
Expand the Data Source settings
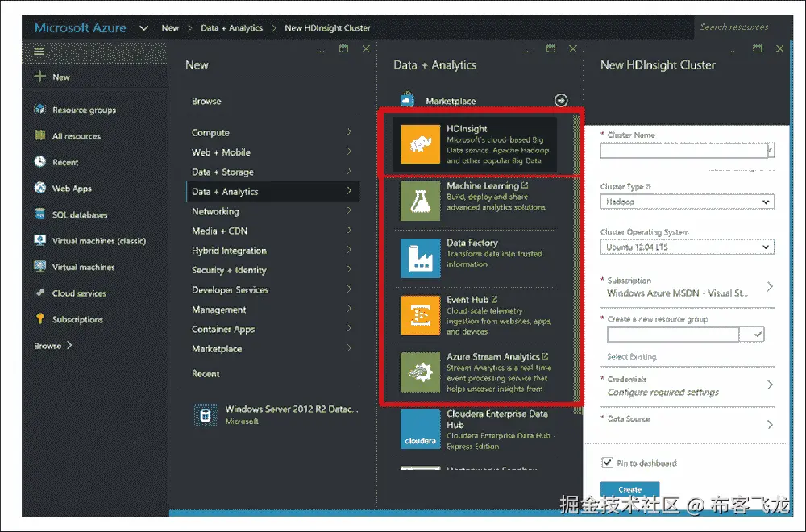pos(687,422)
